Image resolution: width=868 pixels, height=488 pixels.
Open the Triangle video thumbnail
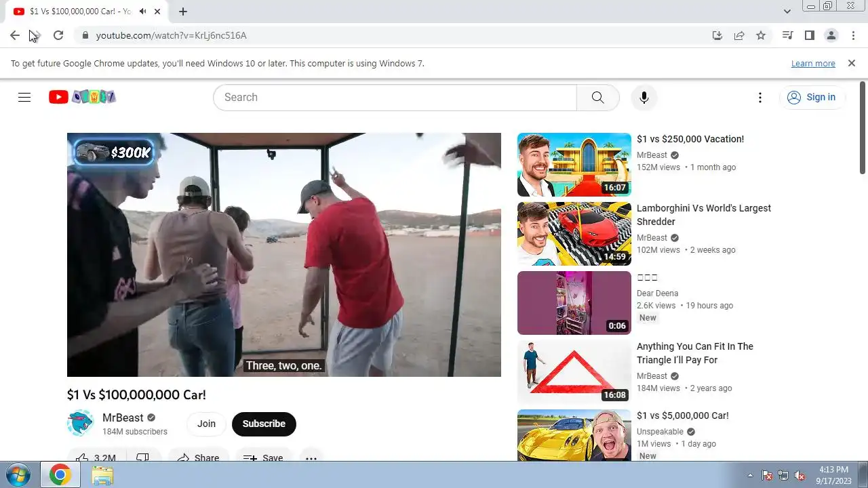click(574, 372)
